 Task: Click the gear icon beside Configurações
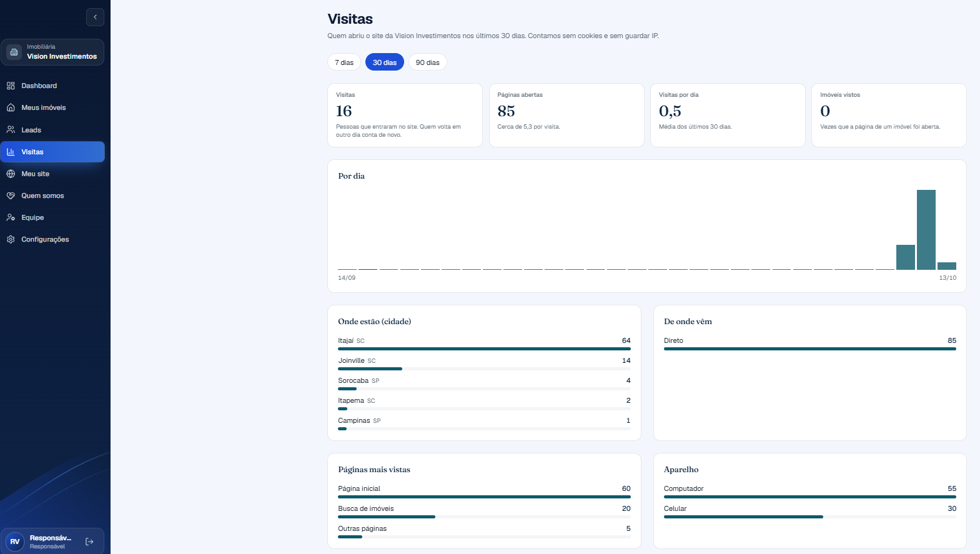tap(11, 239)
